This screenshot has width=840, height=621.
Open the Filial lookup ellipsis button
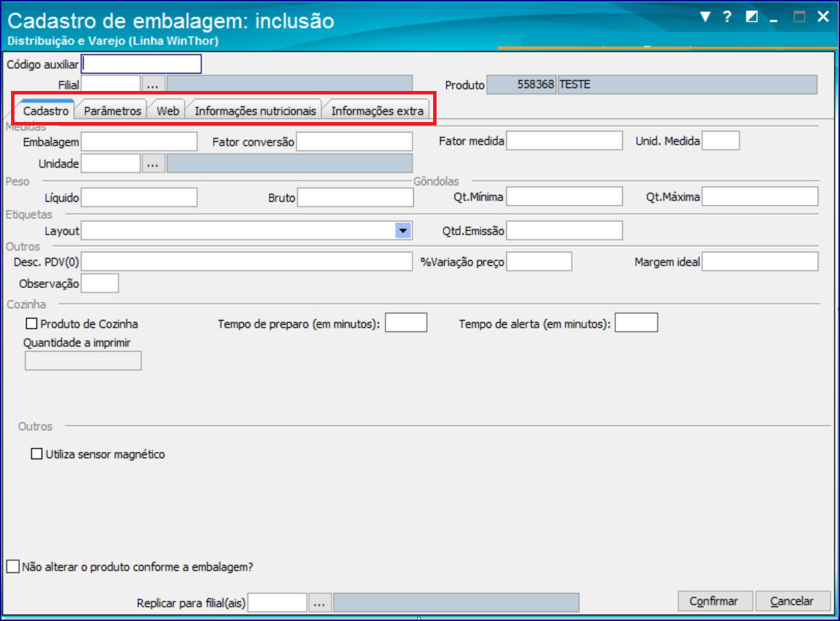tap(153, 85)
